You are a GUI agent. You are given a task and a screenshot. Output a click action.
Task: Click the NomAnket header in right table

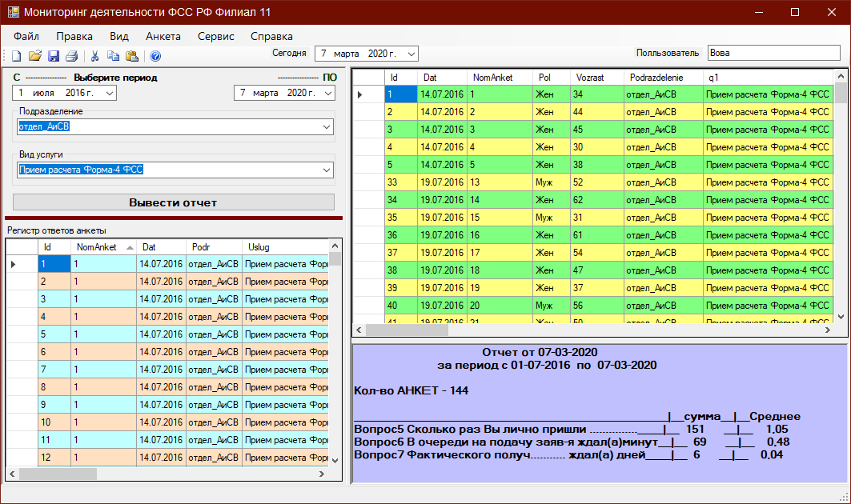click(500, 78)
